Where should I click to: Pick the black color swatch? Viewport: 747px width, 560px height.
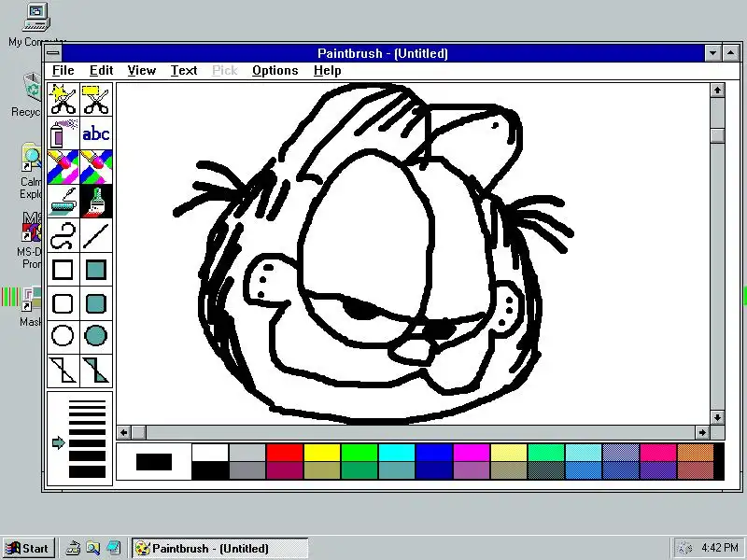[210, 470]
